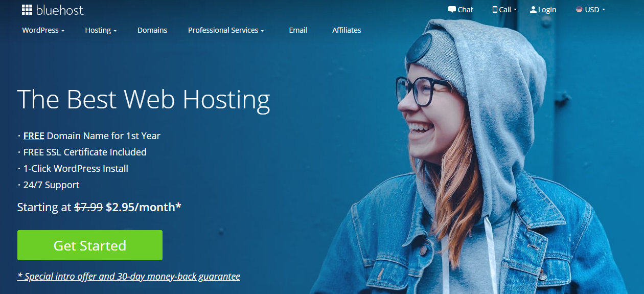Open the USD currency selector

pyautogui.click(x=590, y=10)
